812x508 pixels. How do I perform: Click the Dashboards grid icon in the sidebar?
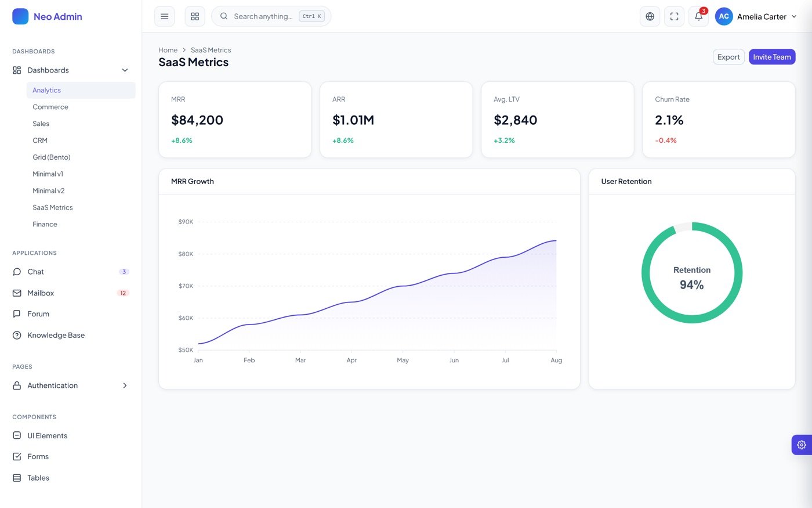click(x=17, y=70)
